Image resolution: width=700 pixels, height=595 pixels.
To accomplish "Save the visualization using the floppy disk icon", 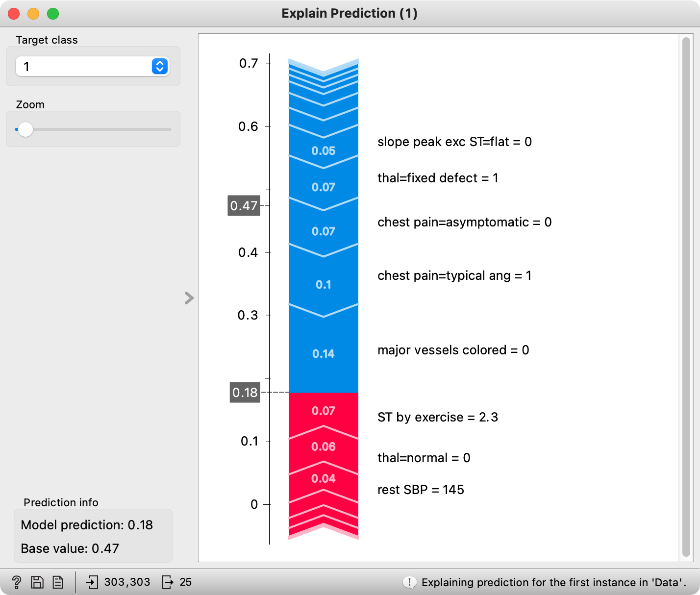I will 37,582.
